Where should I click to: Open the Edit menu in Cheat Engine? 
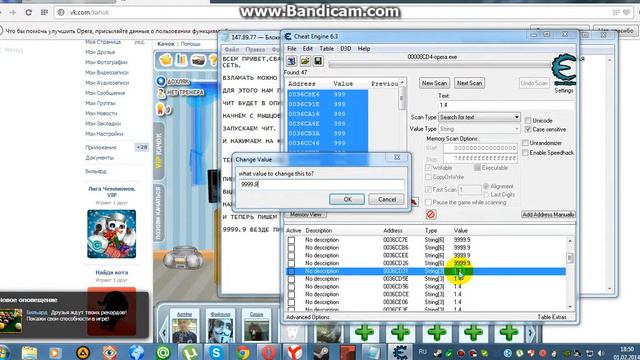click(x=307, y=49)
